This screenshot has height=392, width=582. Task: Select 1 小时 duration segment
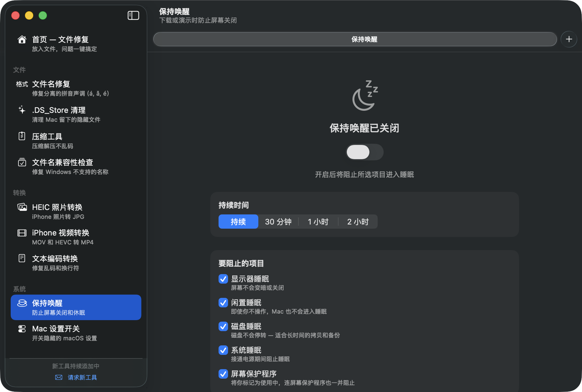pos(318,222)
